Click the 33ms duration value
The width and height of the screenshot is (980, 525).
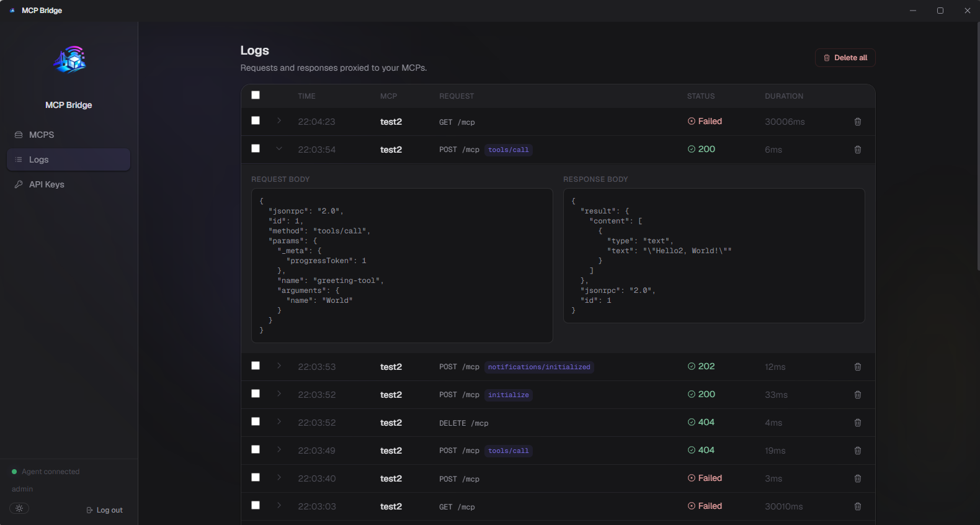(x=776, y=395)
